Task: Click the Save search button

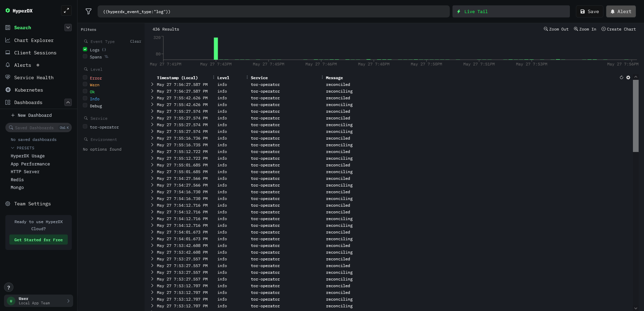Action: tap(590, 11)
